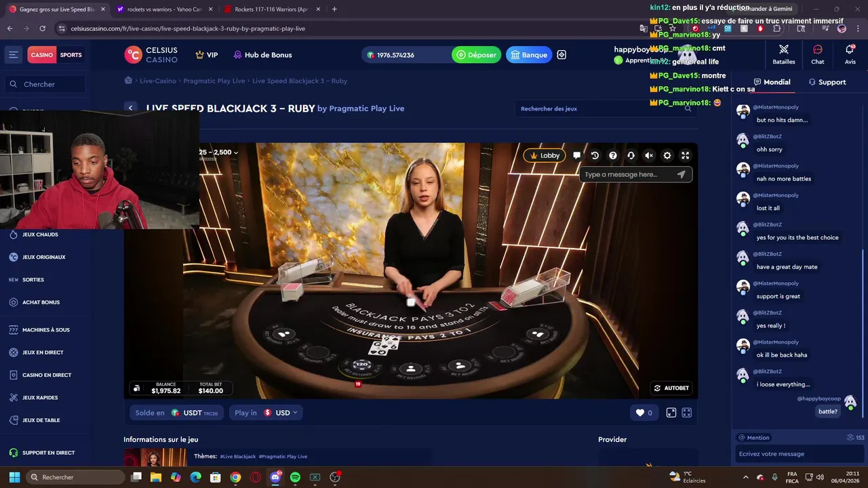Open the game history clock icon
Image resolution: width=868 pixels, height=488 pixels.
595,155
